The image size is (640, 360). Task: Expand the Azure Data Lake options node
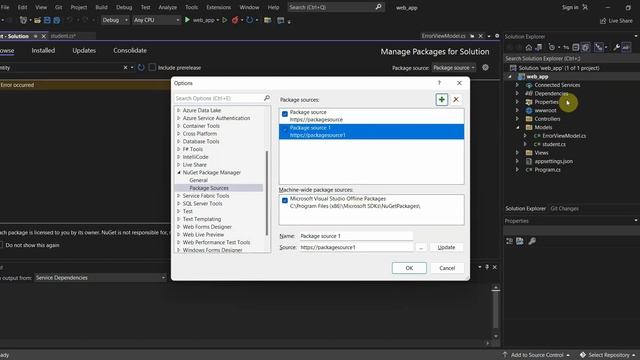(x=179, y=110)
